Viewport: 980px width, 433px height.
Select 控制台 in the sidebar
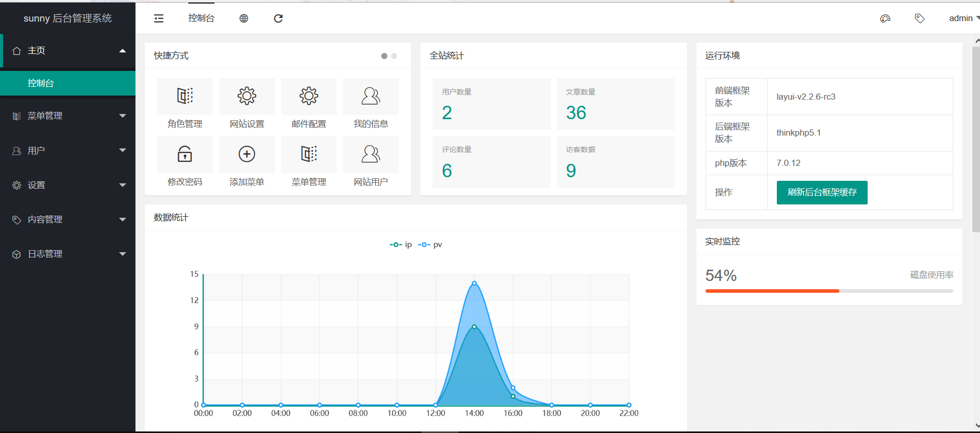(x=68, y=83)
